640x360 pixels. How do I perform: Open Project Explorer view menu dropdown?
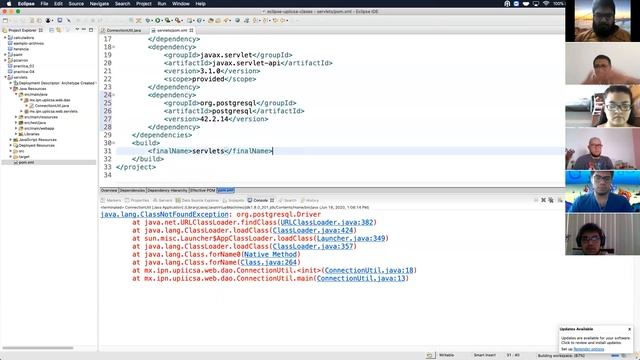[x=77, y=30]
